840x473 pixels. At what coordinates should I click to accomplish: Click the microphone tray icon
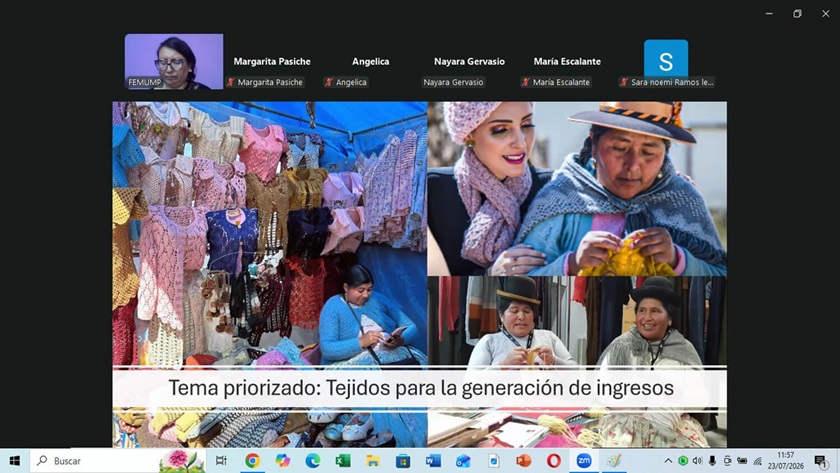(x=712, y=461)
